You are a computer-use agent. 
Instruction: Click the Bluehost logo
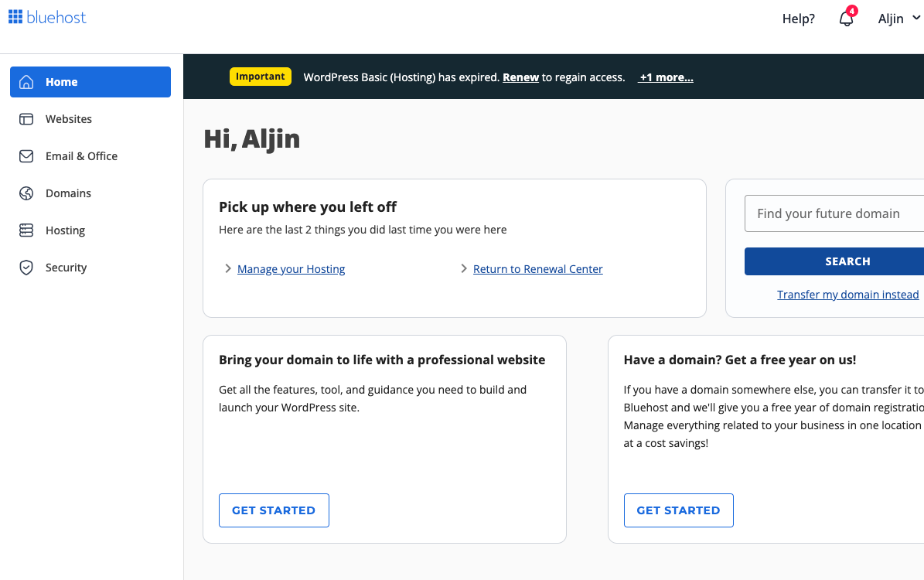point(47,17)
